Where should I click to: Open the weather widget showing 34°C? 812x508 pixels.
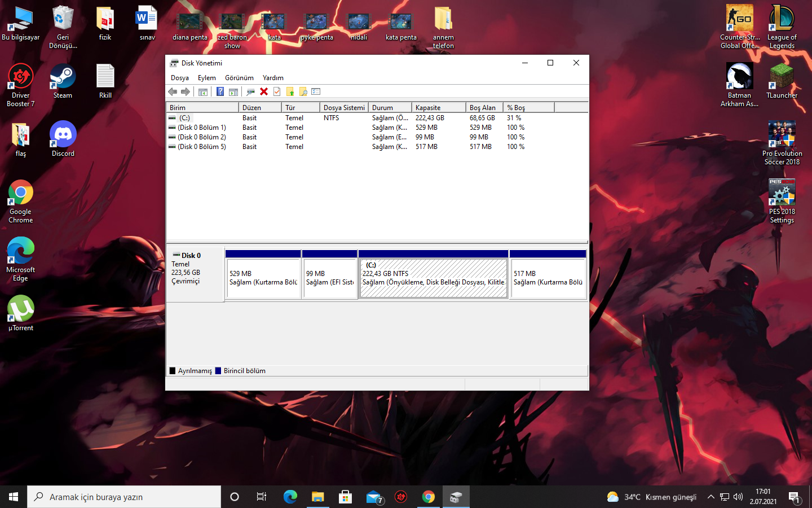651,497
